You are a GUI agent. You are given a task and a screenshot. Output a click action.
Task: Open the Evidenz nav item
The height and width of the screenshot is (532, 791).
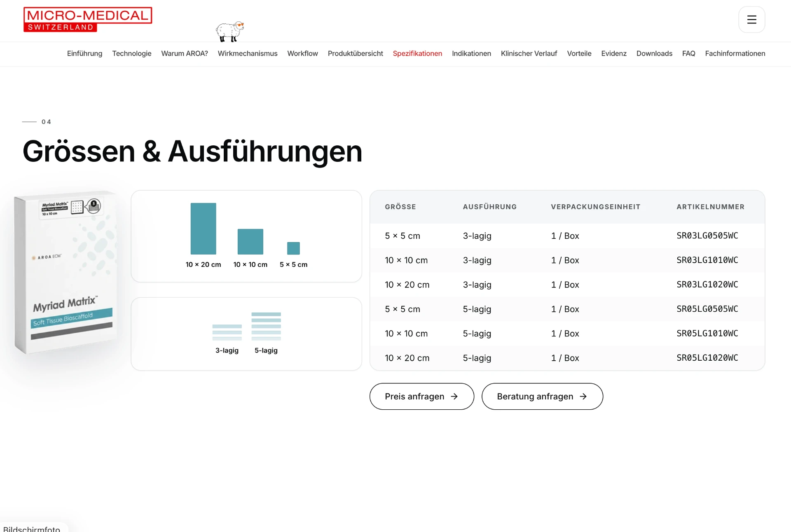(614, 54)
